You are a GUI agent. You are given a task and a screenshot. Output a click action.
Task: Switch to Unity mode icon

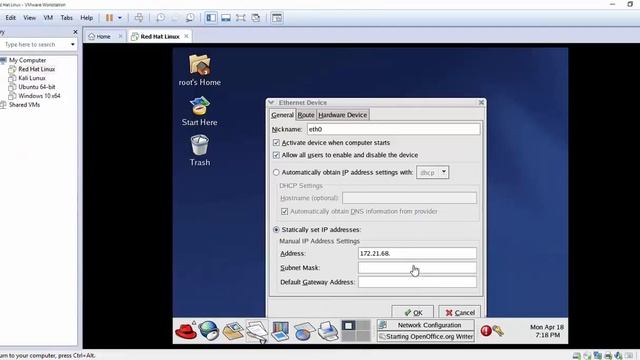click(x=256, y=18)
